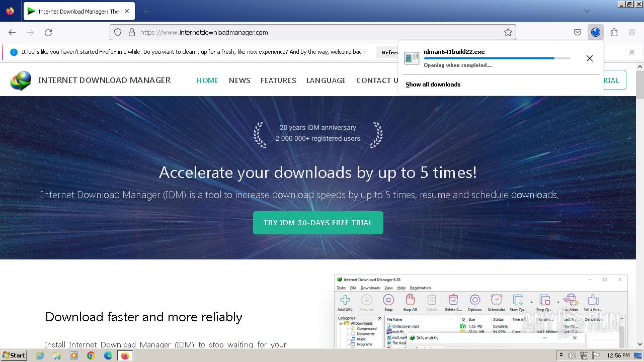The image size is (644, 362).
Task: Click "Accelerate your downloads" headline
Action: coord(318,172)
